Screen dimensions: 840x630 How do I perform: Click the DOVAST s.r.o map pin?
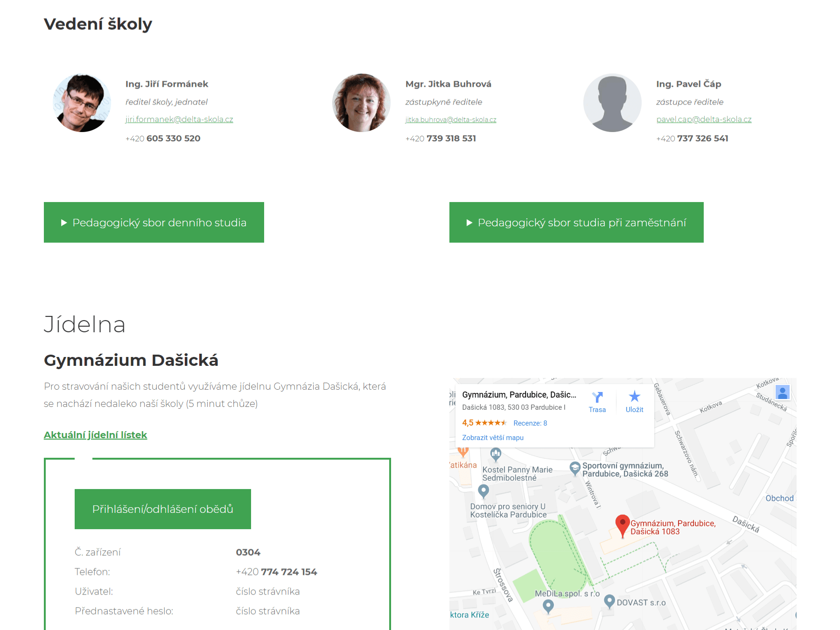click(x=609, y=601)
